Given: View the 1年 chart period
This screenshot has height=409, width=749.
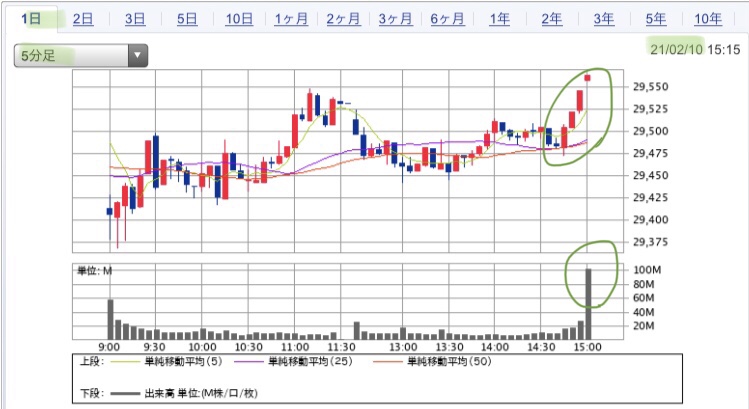Looking at the screenshot, I should [x=500, y=19].
